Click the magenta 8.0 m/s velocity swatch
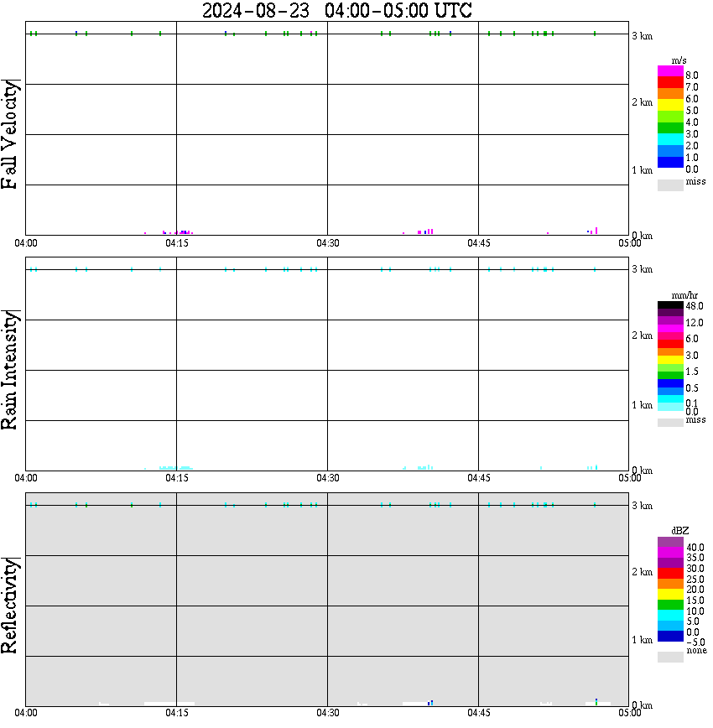The width and height of the screenshot is (713, 728). pyautogui.click(x=670, y=71)
